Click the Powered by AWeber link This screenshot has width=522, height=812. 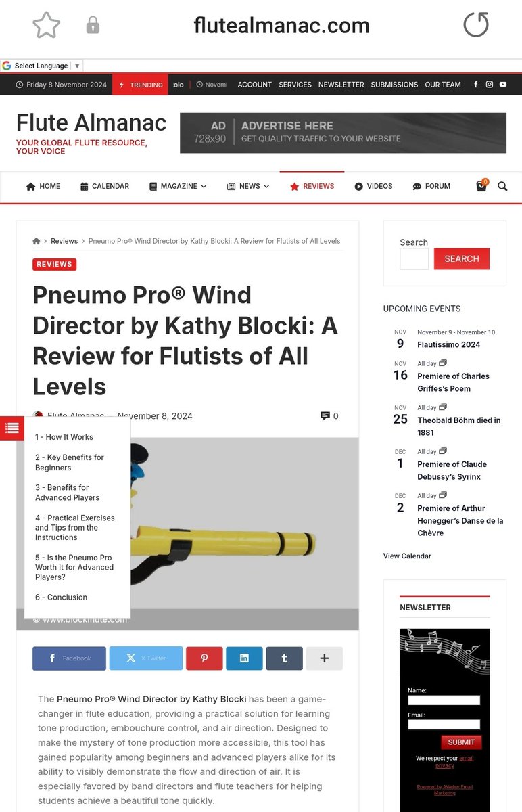click(x=444, y=790)
